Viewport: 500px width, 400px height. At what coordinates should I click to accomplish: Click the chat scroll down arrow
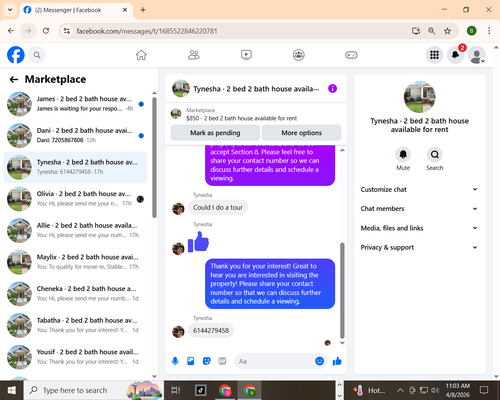342,343
